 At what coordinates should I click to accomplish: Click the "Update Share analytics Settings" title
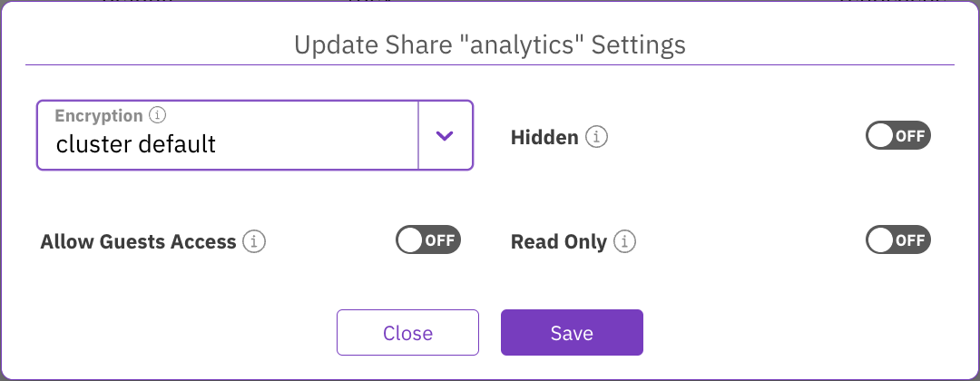point(490,44)
